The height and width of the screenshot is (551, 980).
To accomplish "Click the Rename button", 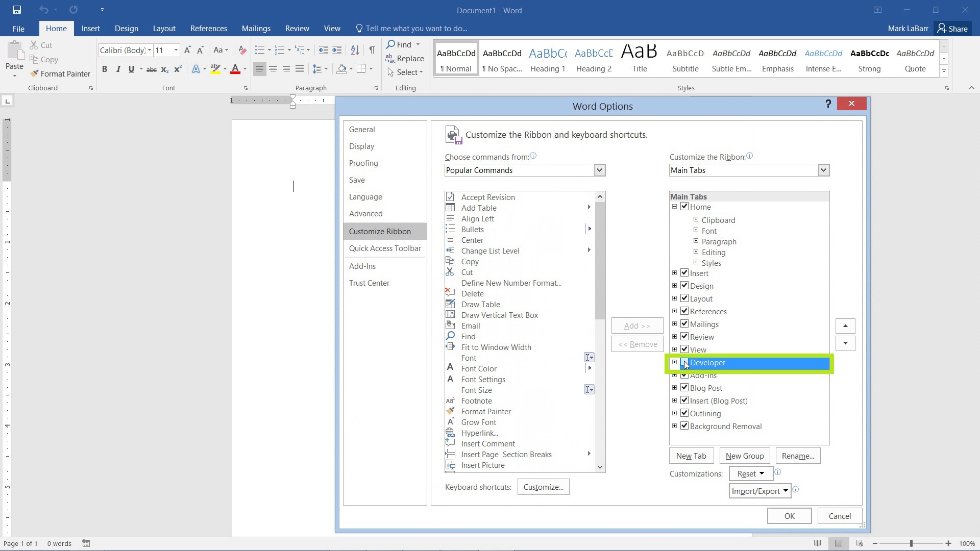I will (x=798, y=456).
